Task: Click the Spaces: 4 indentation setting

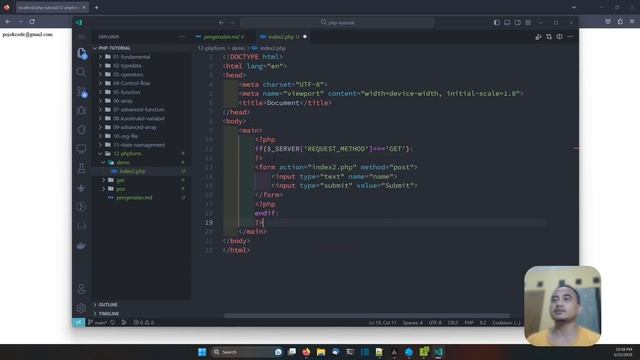Action: (413, 322)
